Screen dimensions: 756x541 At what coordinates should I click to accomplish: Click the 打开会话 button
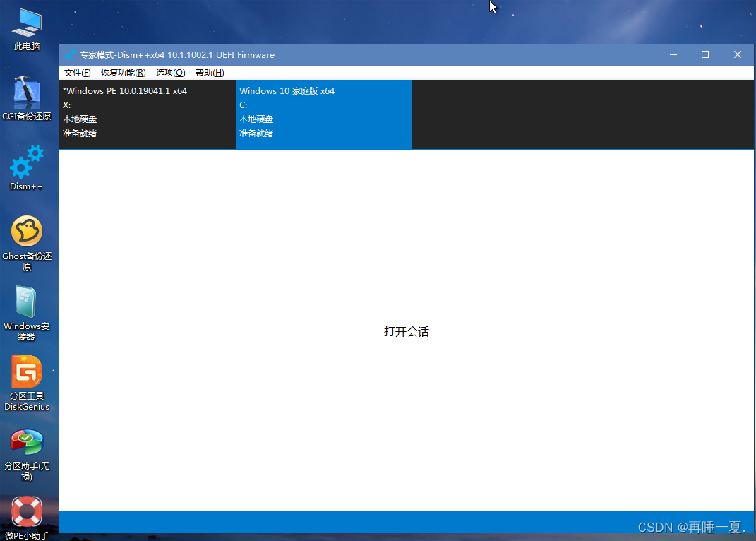(407, 331)
